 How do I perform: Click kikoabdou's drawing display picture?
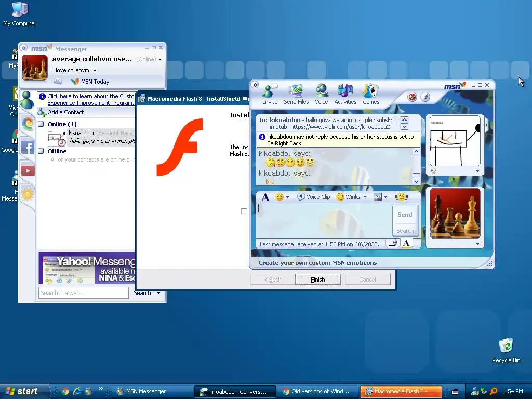[x=455, y=140]
